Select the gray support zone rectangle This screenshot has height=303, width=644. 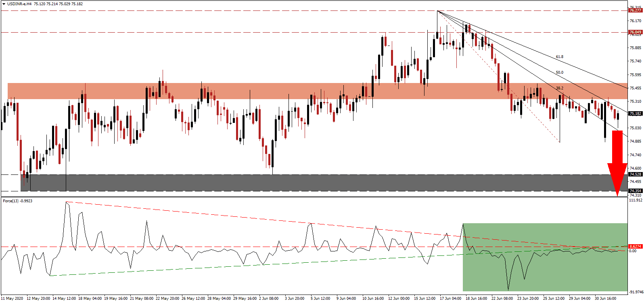(x=323, y=183)
